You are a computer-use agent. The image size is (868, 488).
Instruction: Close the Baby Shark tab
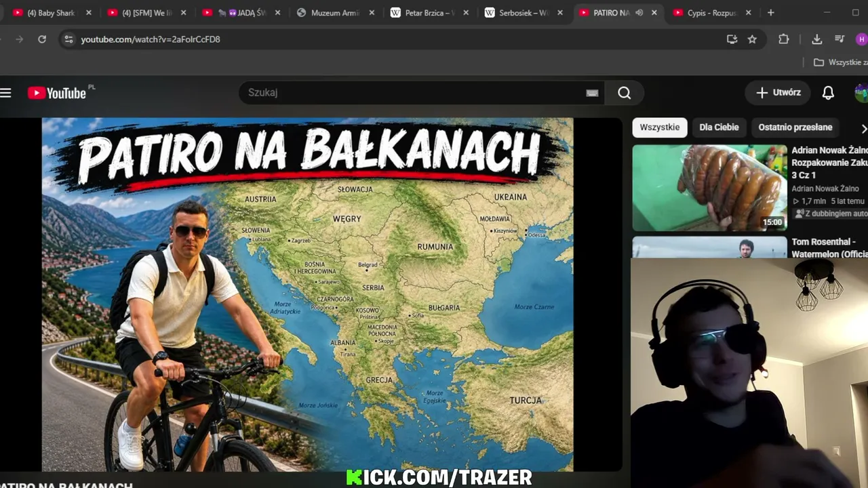[x=88, y=13]
